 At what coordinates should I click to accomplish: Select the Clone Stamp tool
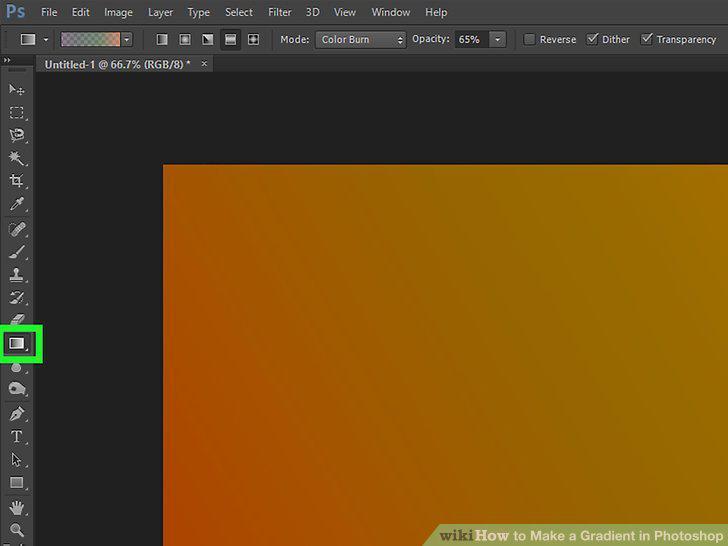17,275
